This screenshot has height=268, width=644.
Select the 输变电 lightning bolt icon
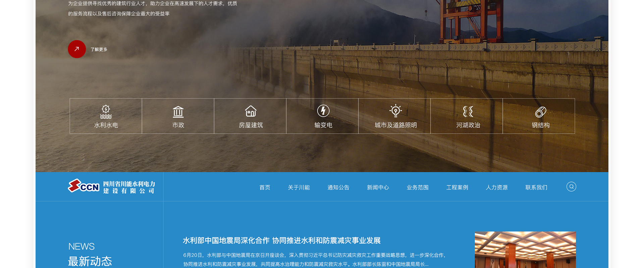point(323,111)
